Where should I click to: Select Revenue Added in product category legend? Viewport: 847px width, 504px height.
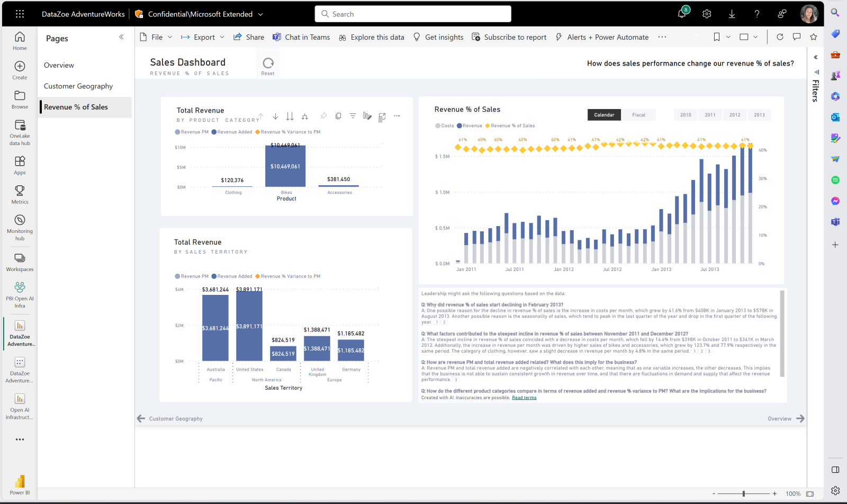click(232, 132)
